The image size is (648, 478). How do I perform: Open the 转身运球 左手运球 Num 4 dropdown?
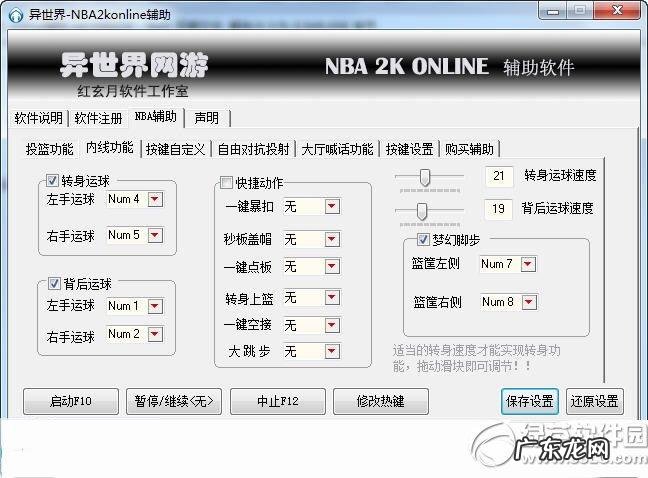pyautogui.click(x=154, y=199)
